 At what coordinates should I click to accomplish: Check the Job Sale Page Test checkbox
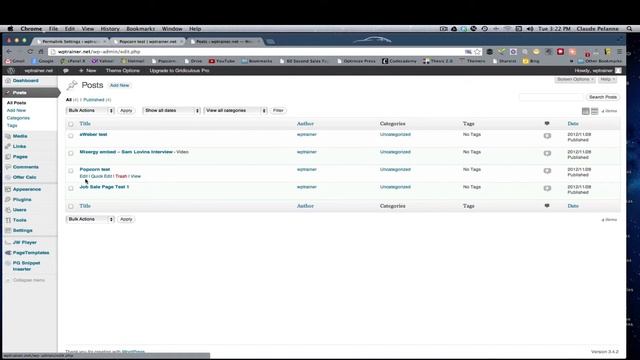71,188
